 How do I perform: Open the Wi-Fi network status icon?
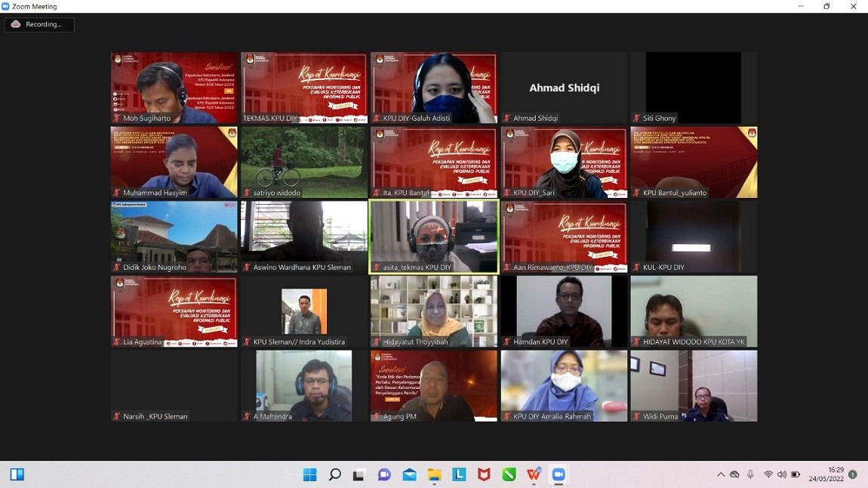768,474
